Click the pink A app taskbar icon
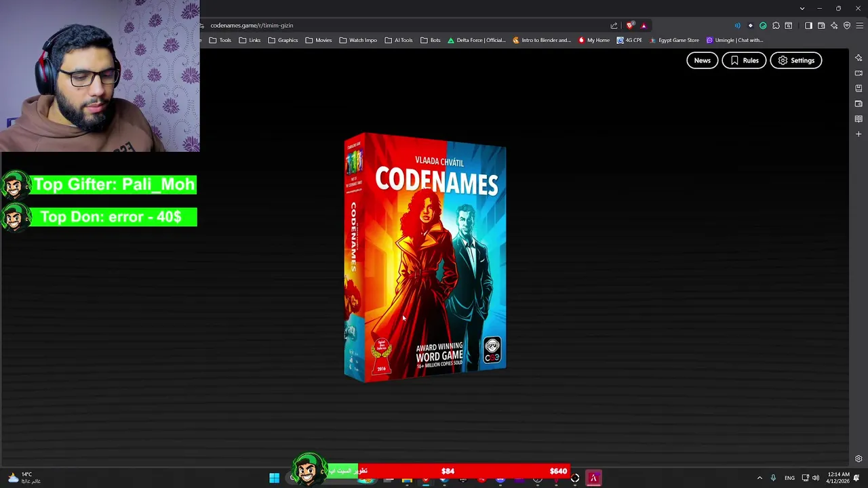The image size is (868, 488). click(593, 479)
